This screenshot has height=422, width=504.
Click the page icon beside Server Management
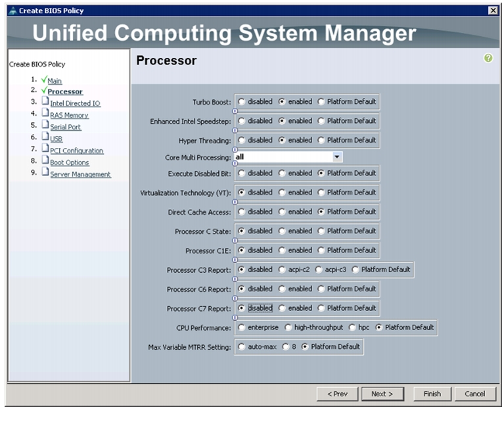(x=45, y=172)
